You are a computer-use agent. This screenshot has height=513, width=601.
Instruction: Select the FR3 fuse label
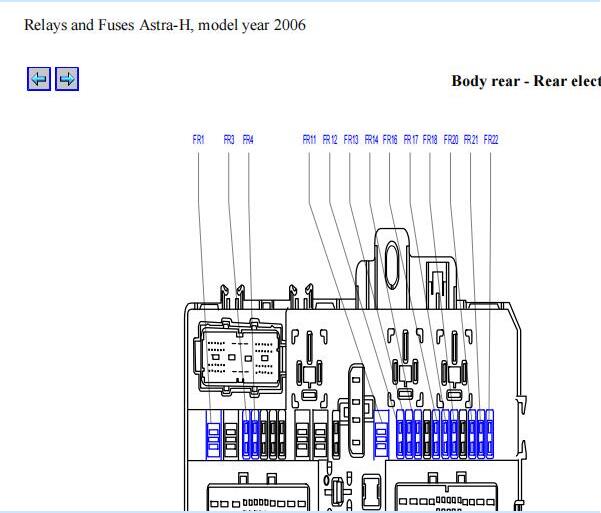click(229, 140)
